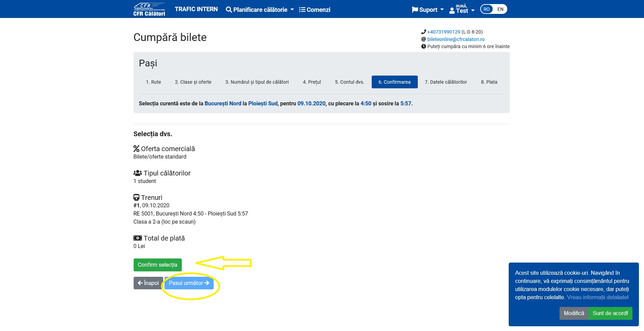
Task: Click the CFR Călători logo
Action: tap(149, 9)
